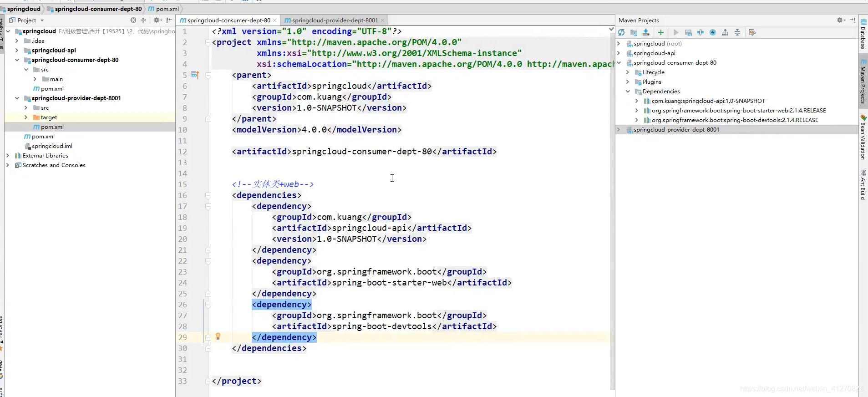This screenshot has height=397, width=868.
Task: Hide the Project tool window
Action: click(169, 20)
